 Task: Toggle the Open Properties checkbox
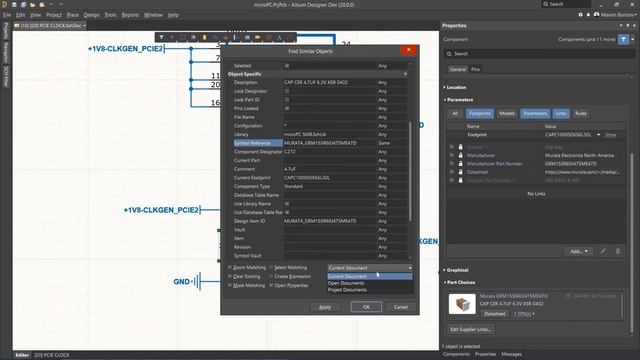[271, 285]
